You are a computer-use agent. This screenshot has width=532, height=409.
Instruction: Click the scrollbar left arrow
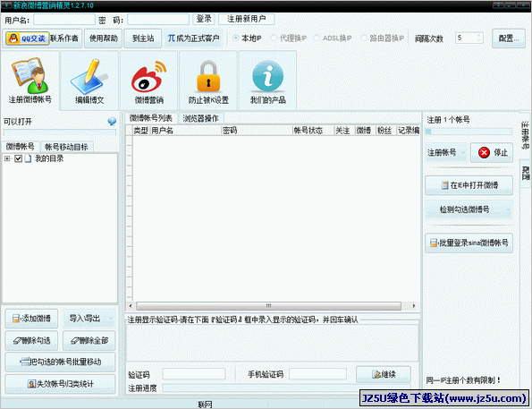pos(131,306)
